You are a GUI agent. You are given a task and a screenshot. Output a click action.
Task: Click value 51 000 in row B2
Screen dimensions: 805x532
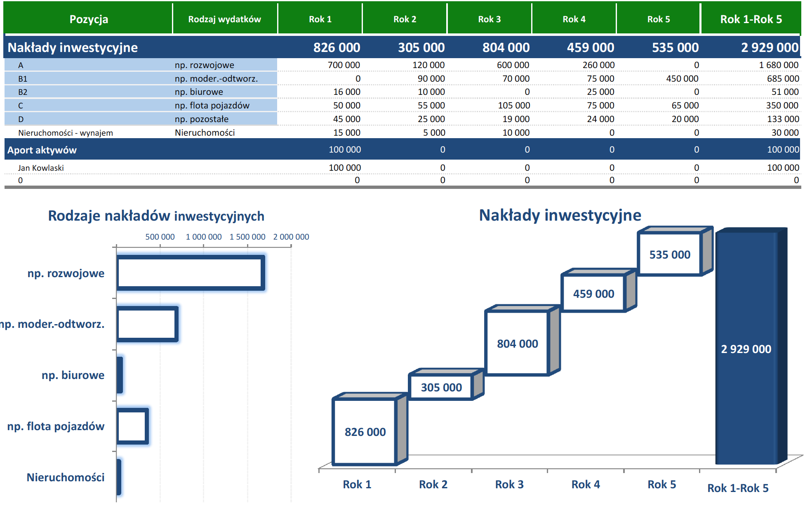785,92
